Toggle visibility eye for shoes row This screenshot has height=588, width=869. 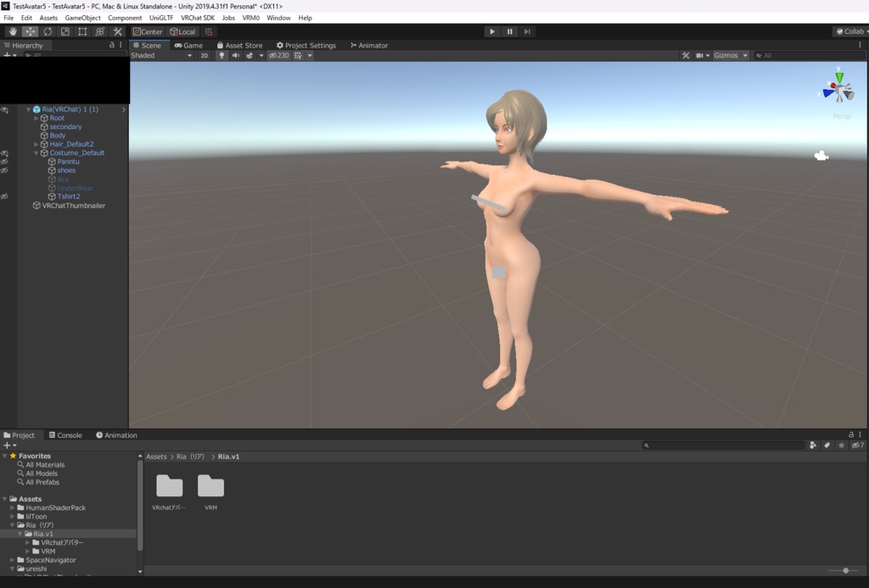[4, 171]
